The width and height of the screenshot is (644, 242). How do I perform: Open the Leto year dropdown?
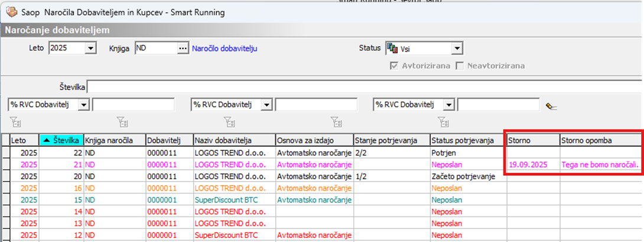pyautogui.click(x=91, y=48)
